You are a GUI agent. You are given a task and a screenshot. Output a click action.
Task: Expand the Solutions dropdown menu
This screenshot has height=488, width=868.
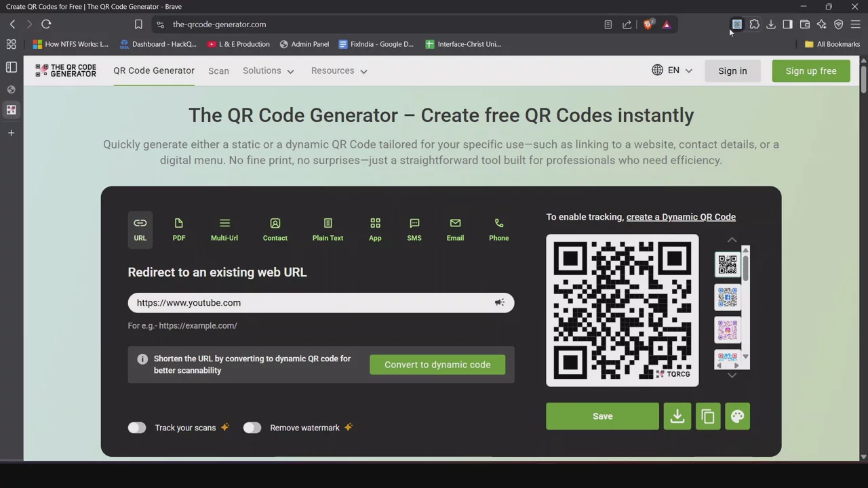(268, 70)
